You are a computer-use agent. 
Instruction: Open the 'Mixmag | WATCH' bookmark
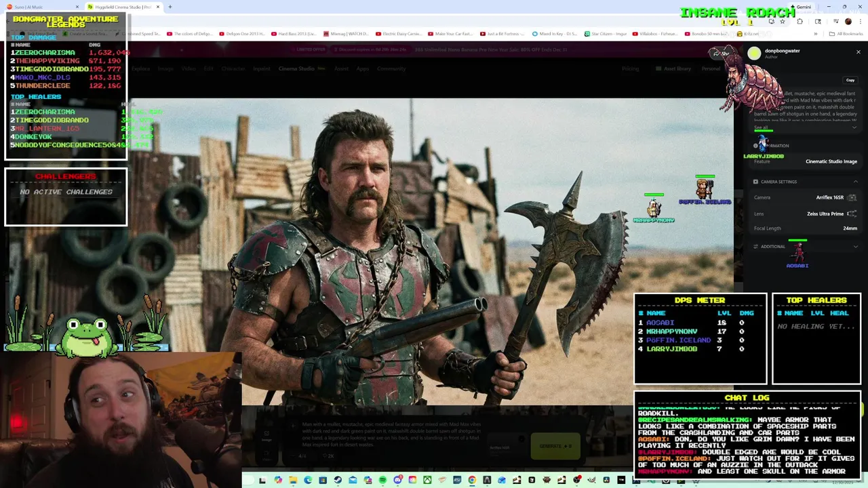point(346,33)
